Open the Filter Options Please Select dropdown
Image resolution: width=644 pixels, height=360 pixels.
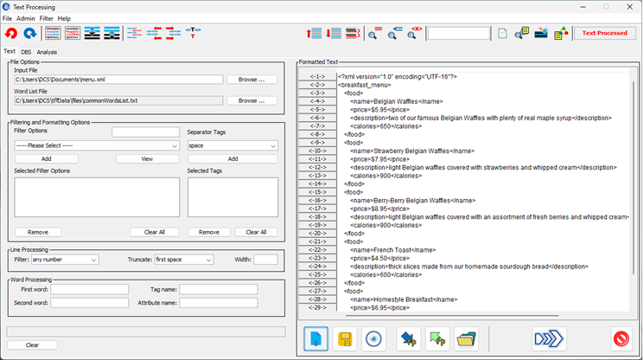pos(97,145)
